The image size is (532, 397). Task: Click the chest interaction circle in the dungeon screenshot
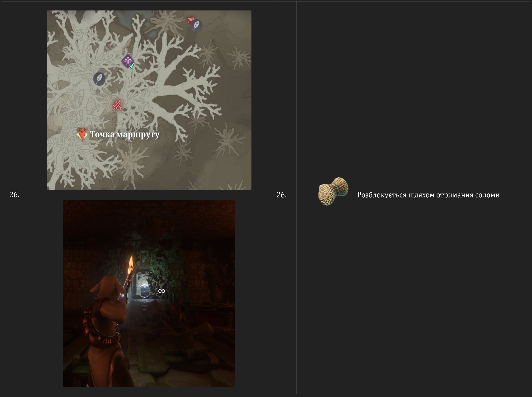tap(145, 291)
